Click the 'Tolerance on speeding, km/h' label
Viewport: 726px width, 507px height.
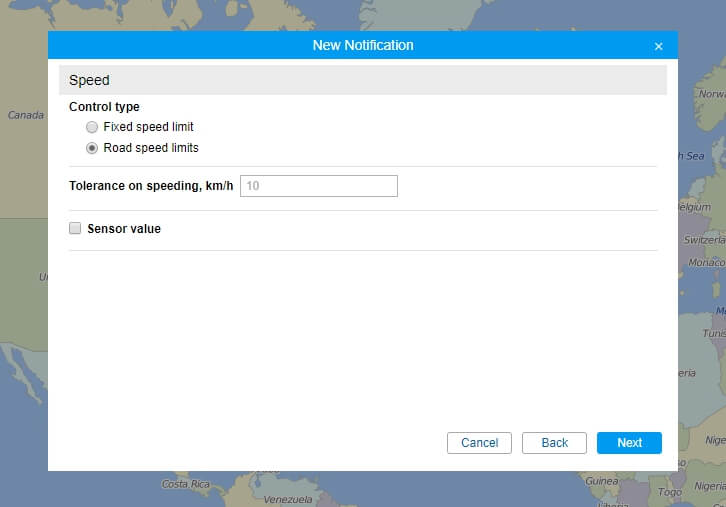pyautogui.click(x=151, y=186)
